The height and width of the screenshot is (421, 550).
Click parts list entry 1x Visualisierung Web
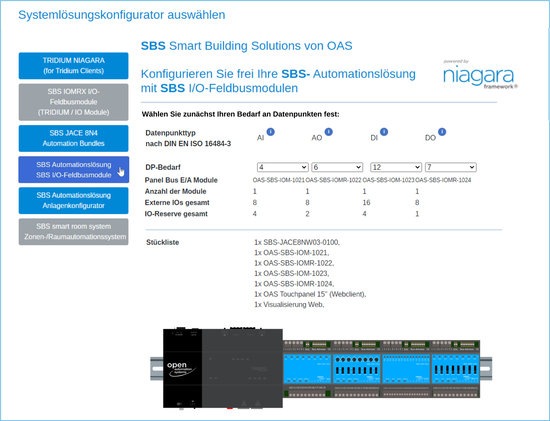(x=289, y=305)
